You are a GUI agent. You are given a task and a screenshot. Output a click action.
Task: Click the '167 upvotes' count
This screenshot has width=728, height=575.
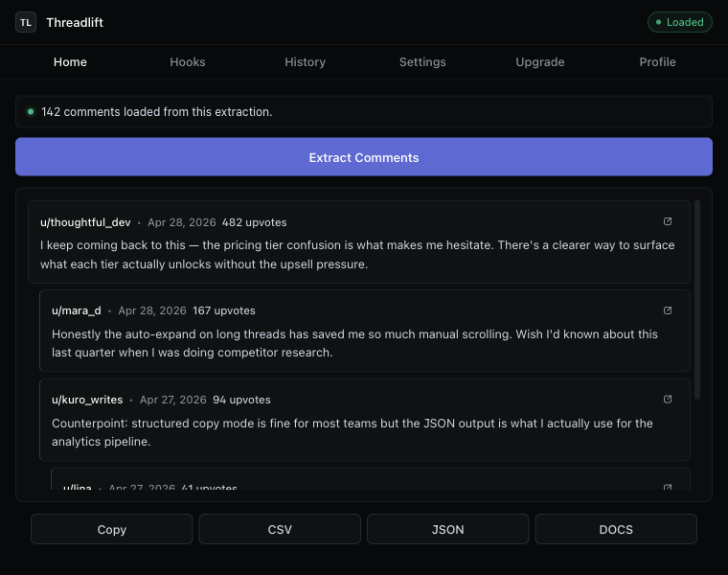[x=224, y=310]
